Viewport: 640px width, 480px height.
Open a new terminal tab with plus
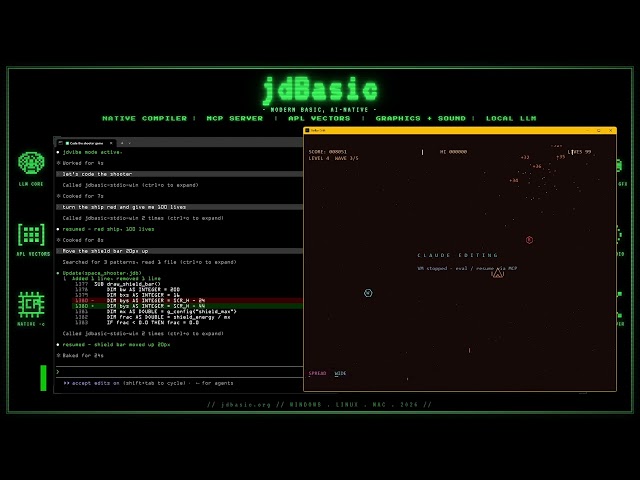[122, 143]
